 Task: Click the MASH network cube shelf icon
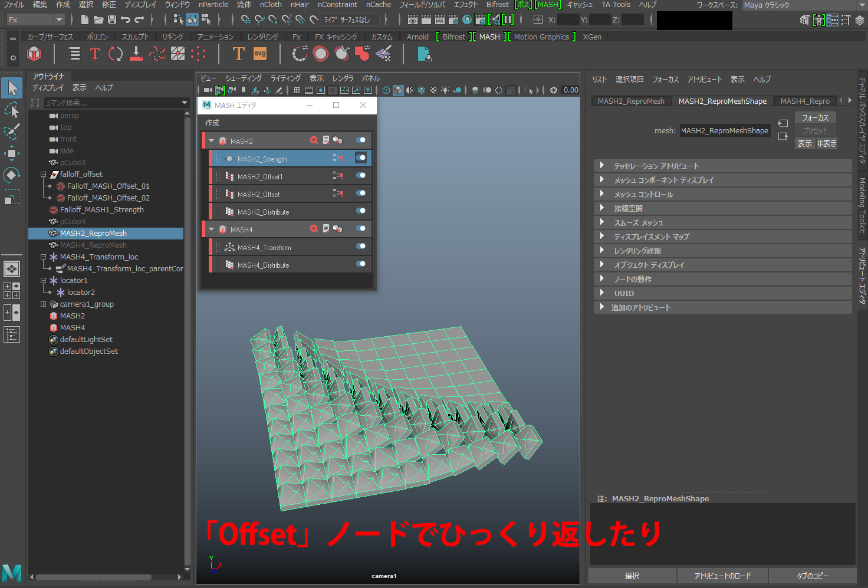click(x=34, y=54)
